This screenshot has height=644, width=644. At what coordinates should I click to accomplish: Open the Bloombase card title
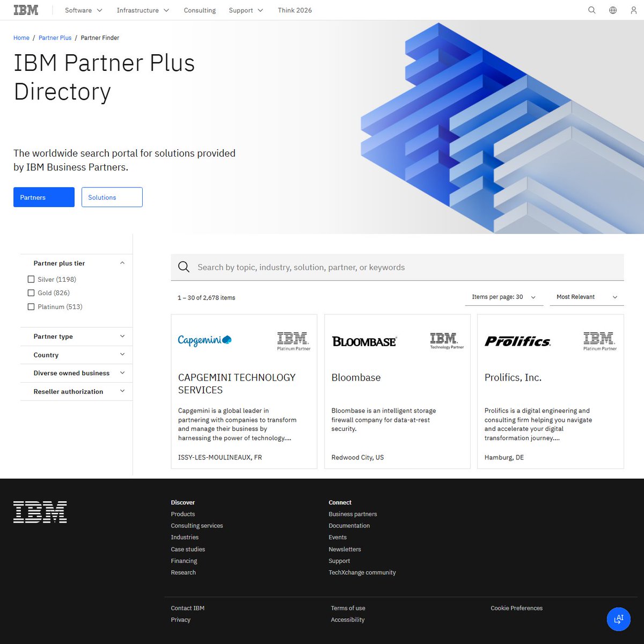(356, 377)
